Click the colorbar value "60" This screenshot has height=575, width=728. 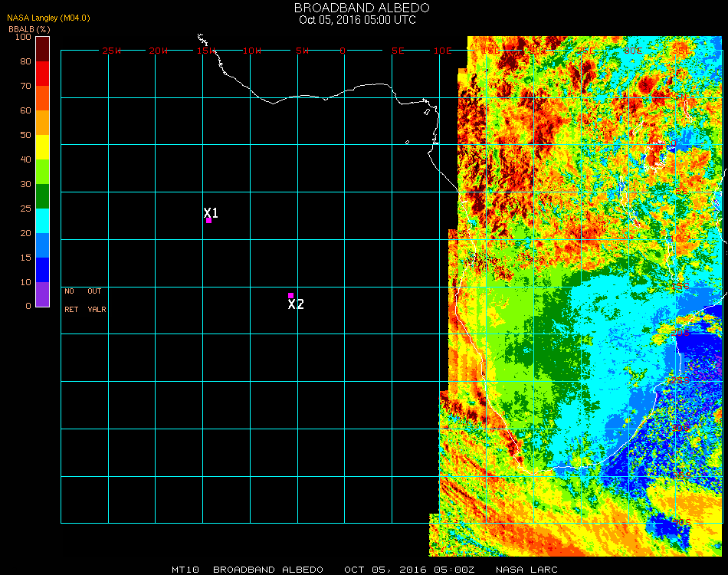coord(25,110)
